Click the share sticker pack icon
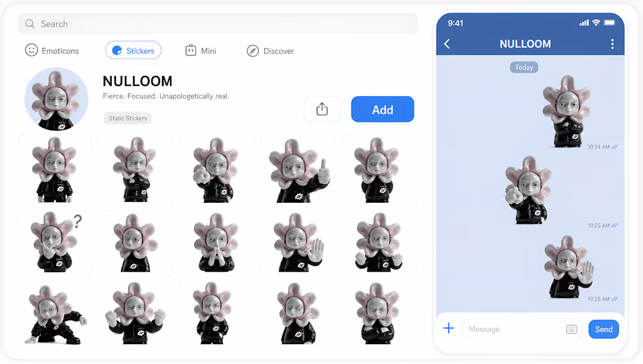643x364 pixels. click(x=322, y=109)
